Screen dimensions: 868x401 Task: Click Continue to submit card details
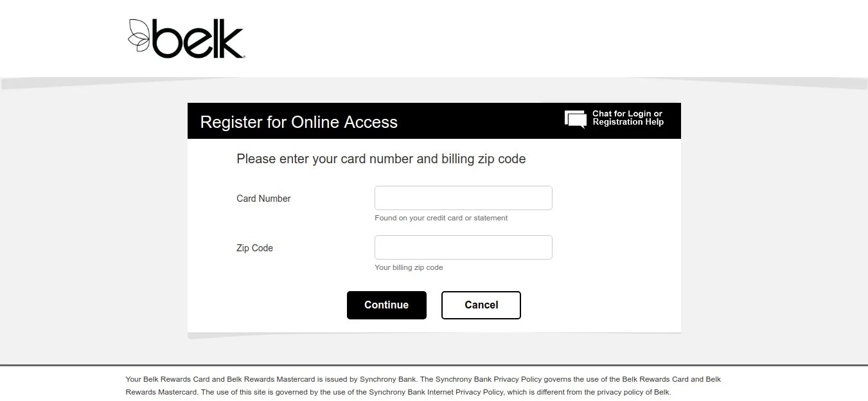tap(386, 305)
